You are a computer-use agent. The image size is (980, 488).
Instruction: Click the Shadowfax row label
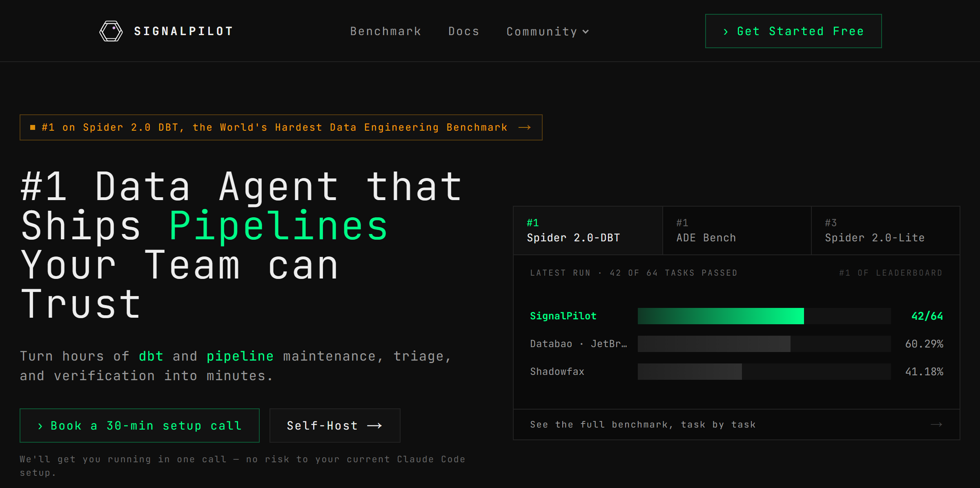click(x=557, y=372)
